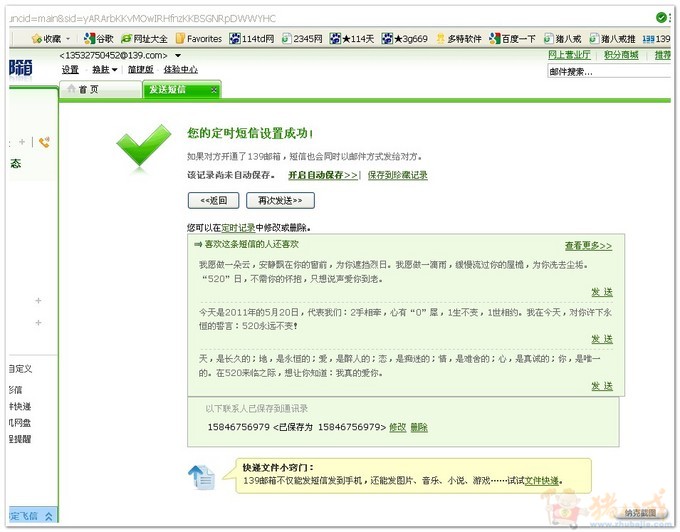The width and height of the screenshot is (680, 532).
Task: Click 开启自动保存>> link
Action: coord(323,175)
